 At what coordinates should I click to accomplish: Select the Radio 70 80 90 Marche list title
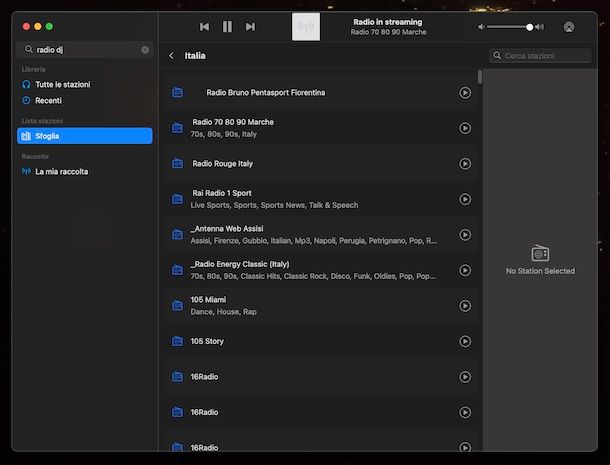233,122
